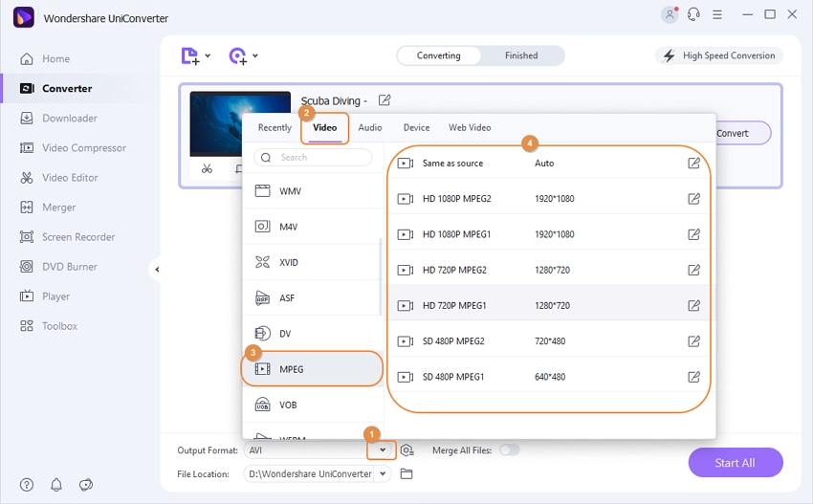Viewport: 813px width, 504px height.
Task: Toggle Merge All Files switch
Action: [509, 450]
